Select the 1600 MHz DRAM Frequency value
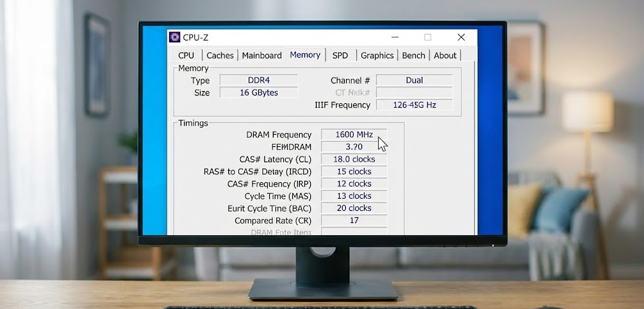 click(x=354, y=135)
